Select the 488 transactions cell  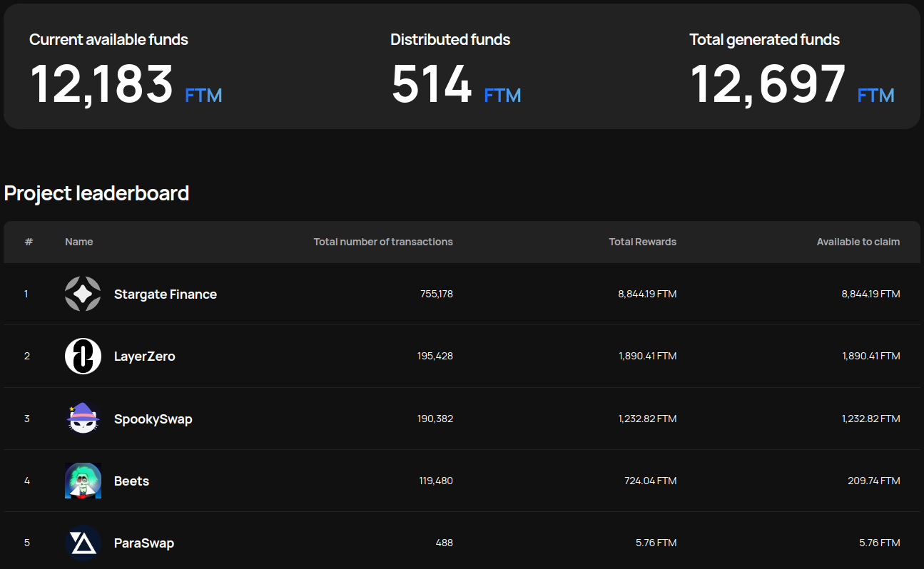445,543
